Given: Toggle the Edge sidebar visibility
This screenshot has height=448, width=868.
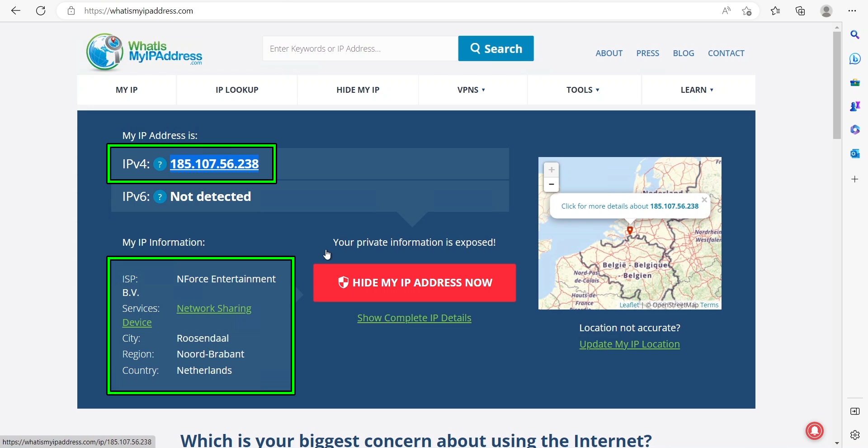Looking at the screenshot, I should [855, 411].
